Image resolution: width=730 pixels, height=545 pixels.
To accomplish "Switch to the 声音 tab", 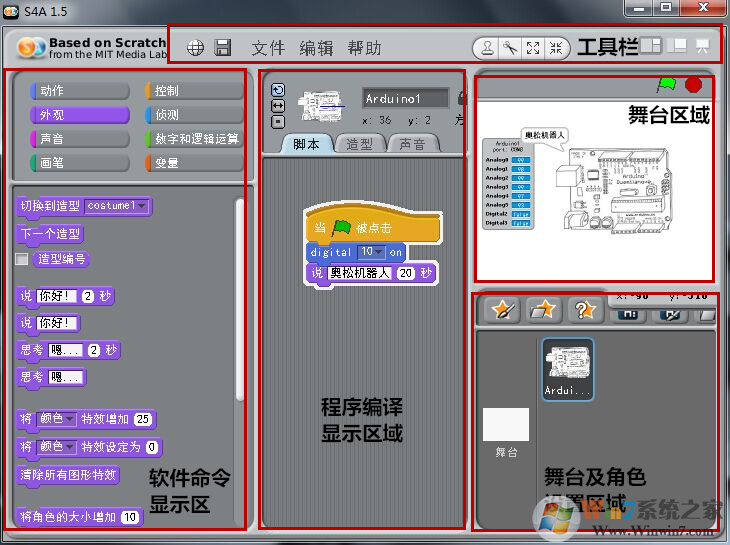I will (412, 144).
